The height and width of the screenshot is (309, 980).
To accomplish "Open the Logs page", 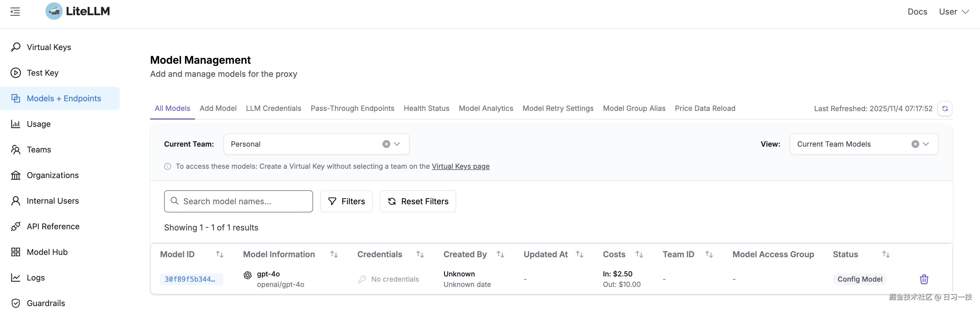I will pyautogui.click(x=35, y=277).
